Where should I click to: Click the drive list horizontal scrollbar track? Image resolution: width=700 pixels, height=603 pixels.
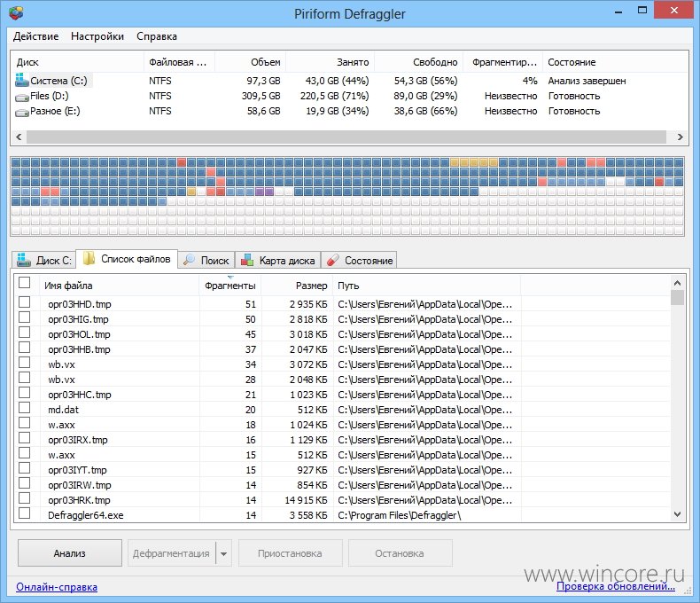(x=346, y=137)
